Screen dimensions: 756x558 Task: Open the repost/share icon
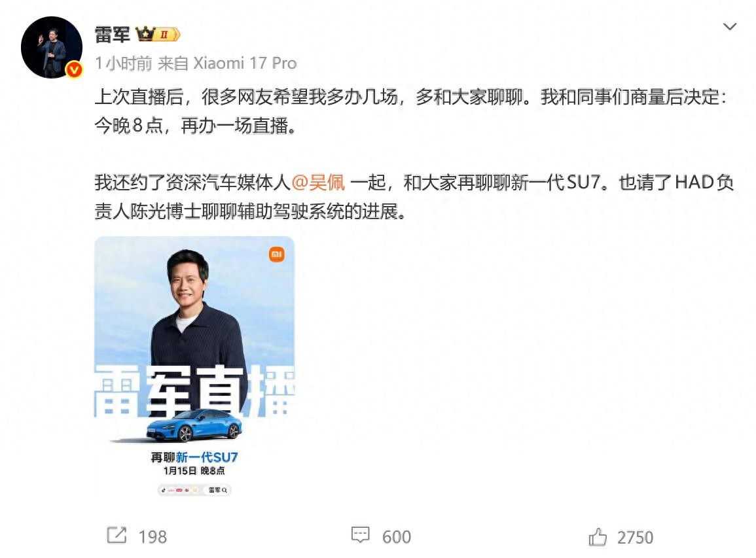tap(117, 535)
